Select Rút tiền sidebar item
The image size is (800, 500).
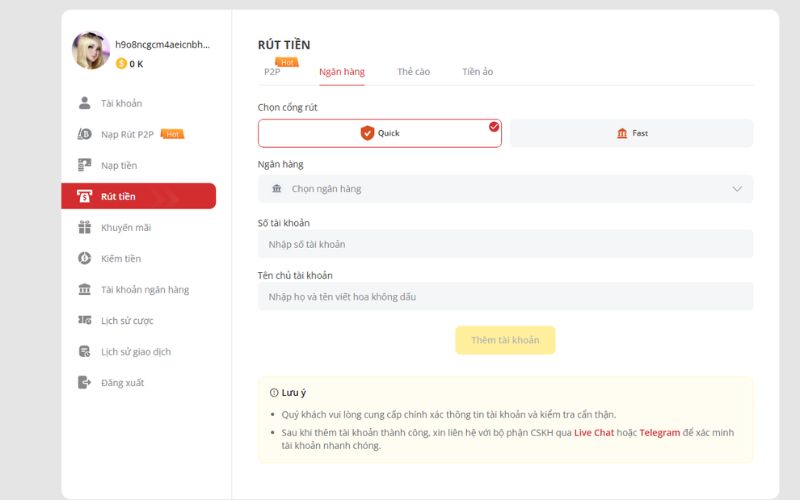coord(139,196)
